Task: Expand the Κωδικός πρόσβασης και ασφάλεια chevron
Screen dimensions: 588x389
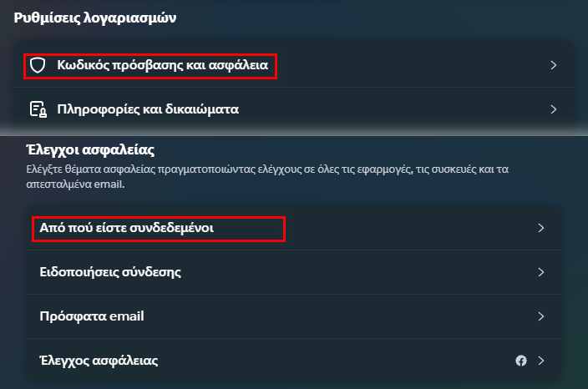Action: click(554, 65)
